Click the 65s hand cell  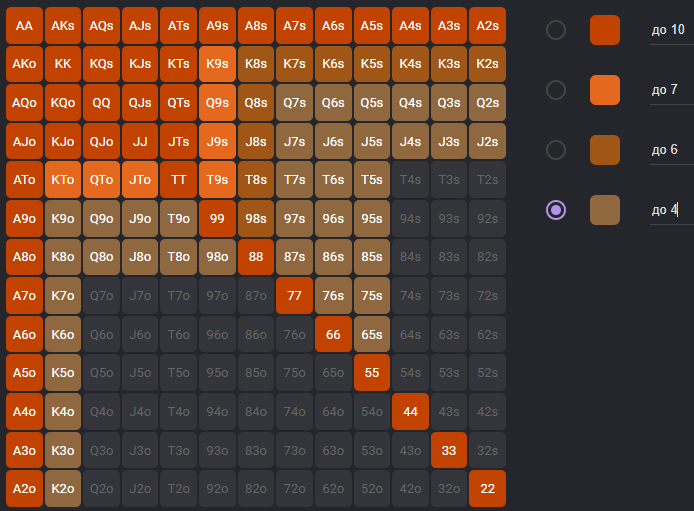[x=372, y=334]
